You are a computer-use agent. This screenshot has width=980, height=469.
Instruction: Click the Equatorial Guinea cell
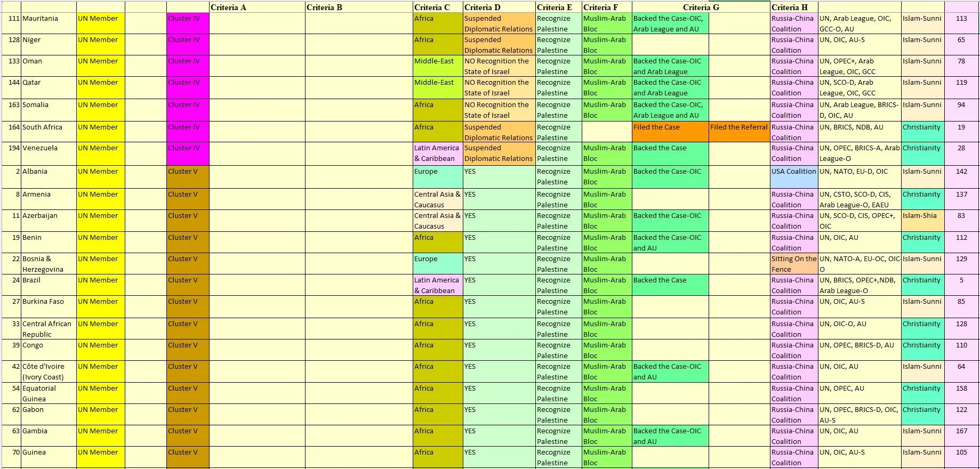coord(49,393)
